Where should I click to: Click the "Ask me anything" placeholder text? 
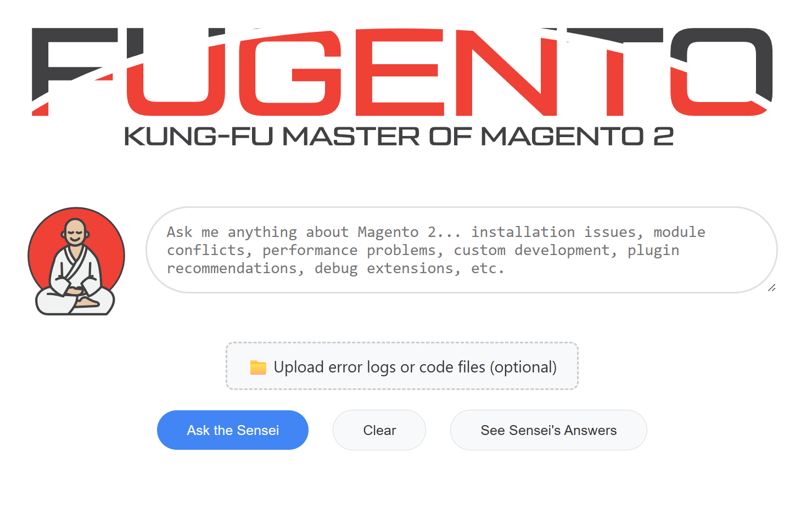231,232
